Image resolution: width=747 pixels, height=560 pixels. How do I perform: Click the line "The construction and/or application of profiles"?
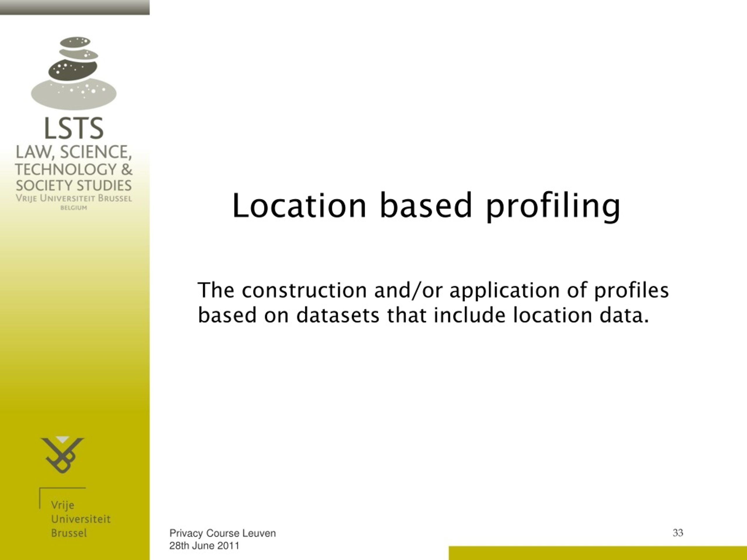click(433, 290)
